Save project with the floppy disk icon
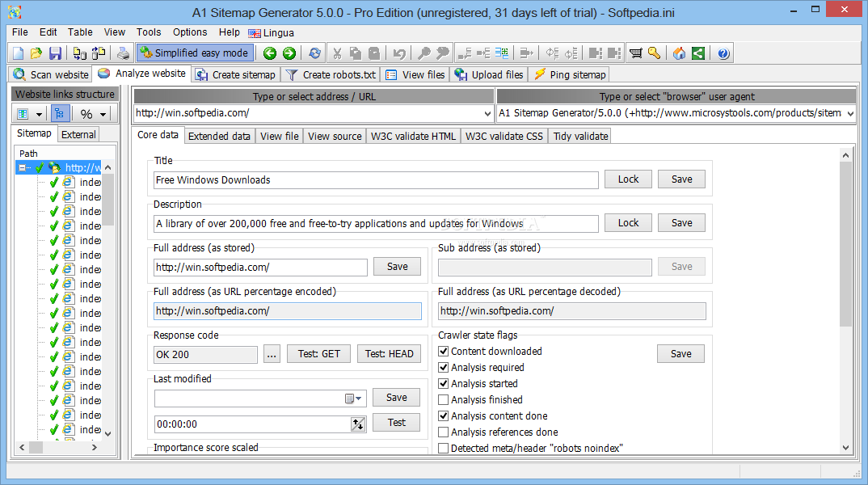The height and width of the screenshot is (485, 868). click(55, 53)
